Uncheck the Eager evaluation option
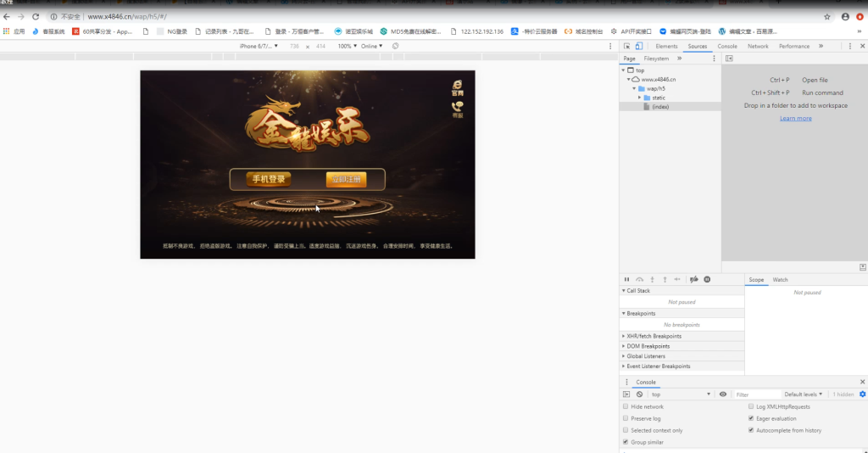This screenshot has width=868, height=453. tap(751, 418)
